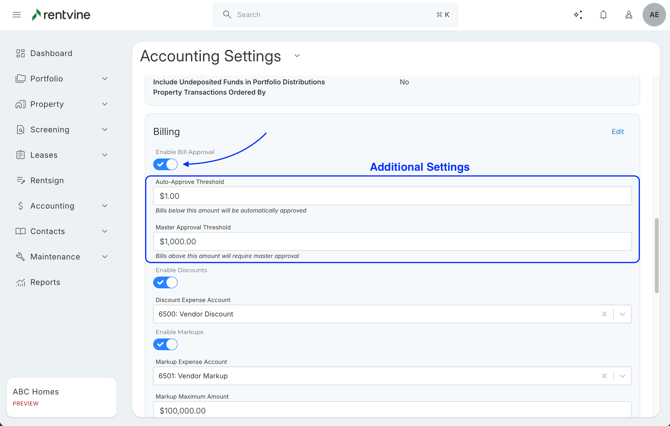Expand the Portfolio sidebar section
Image resolution: width=670 pixels, height=426 pixels.
104,79
